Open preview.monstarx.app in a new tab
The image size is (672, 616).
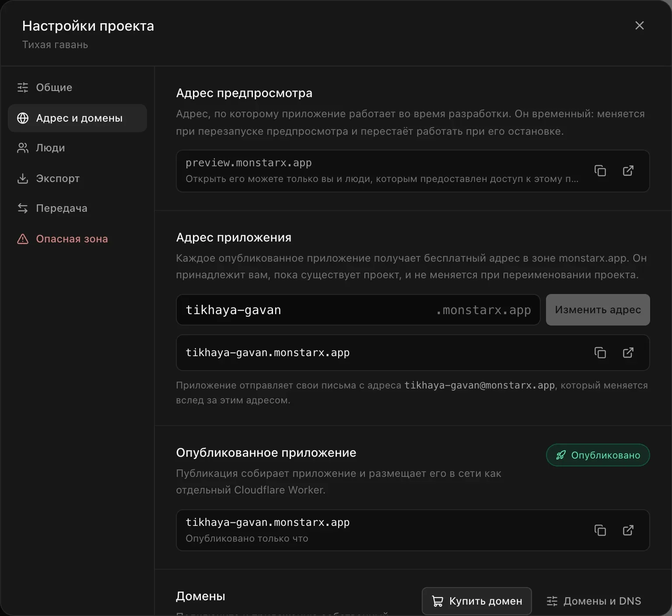[x=628, y=171]
